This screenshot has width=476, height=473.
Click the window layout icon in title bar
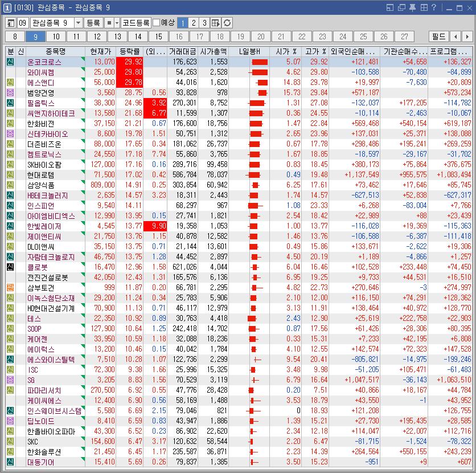tap(390, 7)
